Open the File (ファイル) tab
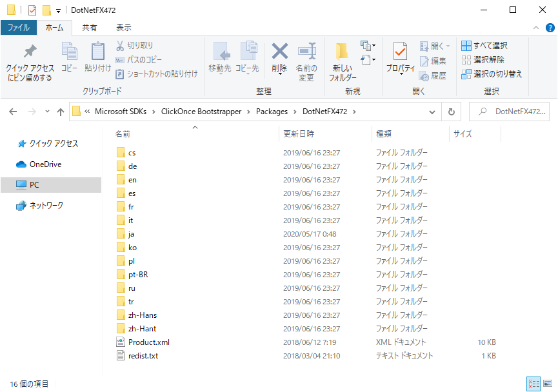Viewport: 558px width, 392px height. [x=19, y=28]
